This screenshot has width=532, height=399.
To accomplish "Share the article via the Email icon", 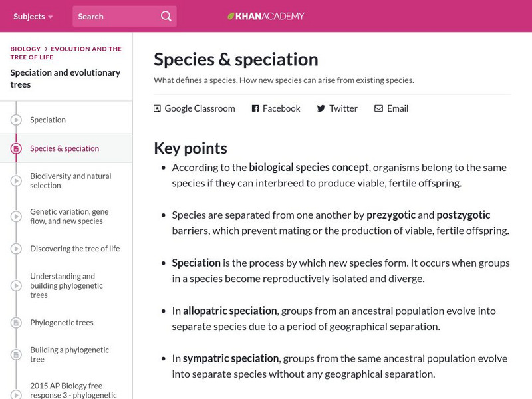I will (378, 108).
